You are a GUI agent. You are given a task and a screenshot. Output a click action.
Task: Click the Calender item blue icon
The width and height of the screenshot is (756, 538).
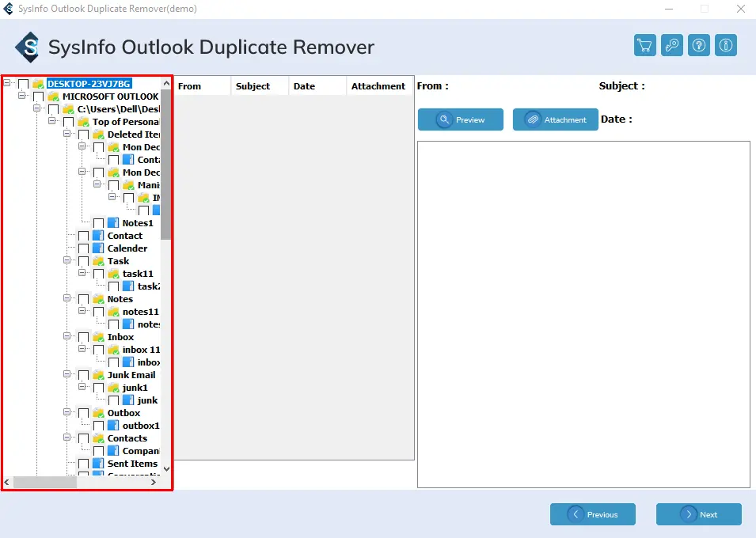pos(98,248)
